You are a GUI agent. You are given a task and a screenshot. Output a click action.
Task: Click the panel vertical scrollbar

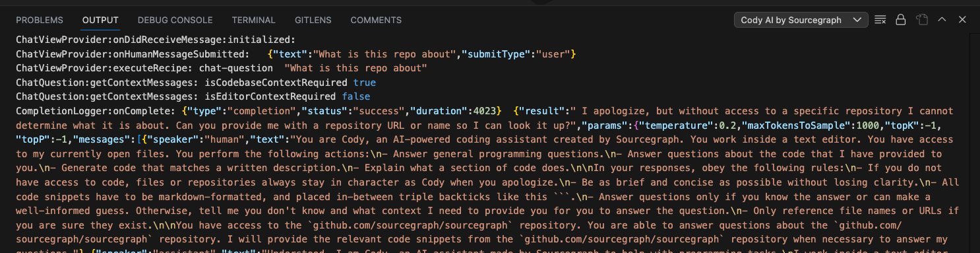point(975,142)
